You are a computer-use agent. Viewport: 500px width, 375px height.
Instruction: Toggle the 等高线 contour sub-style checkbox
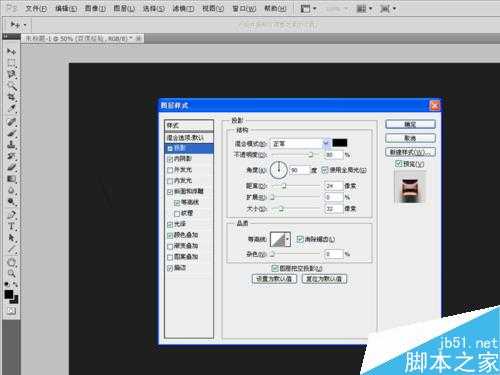[177, 203]
